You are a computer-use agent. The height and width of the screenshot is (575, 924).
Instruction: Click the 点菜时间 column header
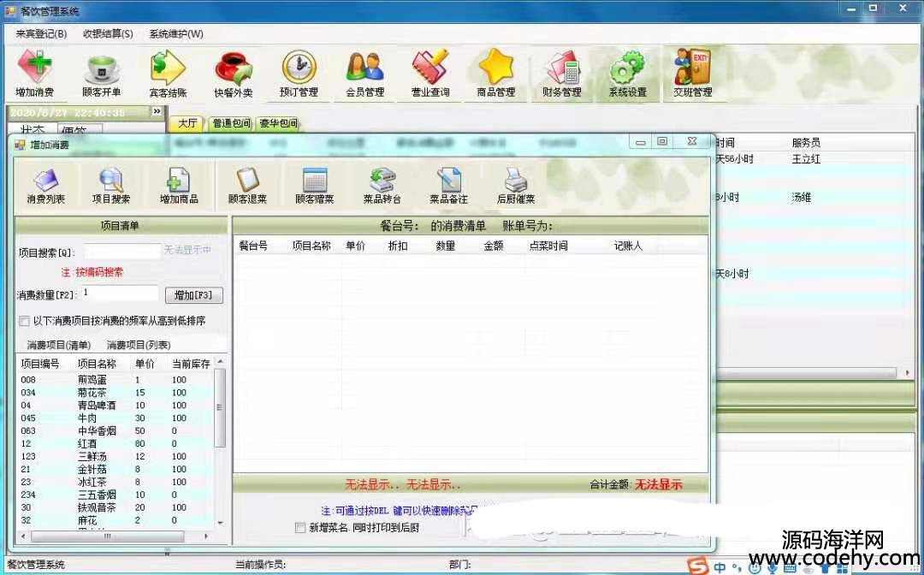click(548, 246)
